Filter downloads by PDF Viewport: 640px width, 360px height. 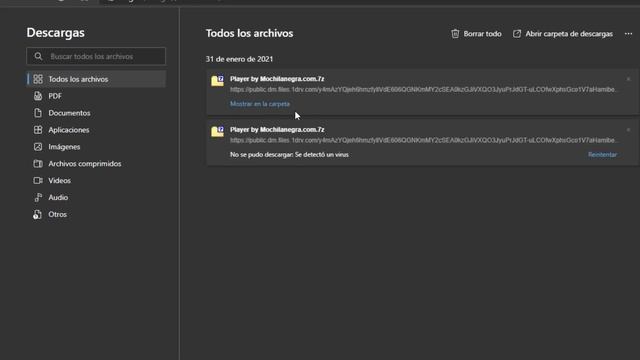(96, 96)
